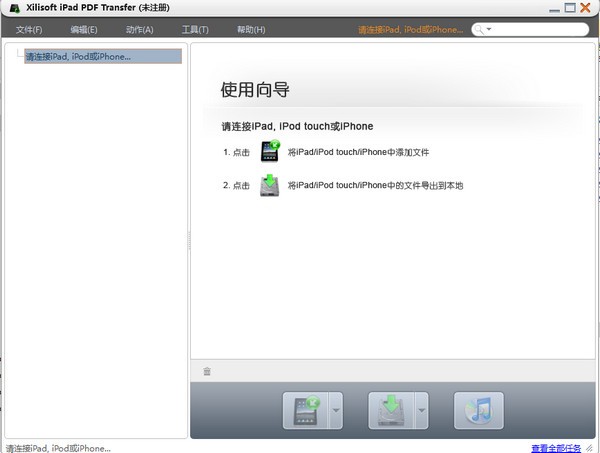This screenshot has height=453, width=600.
Task: Click the iTunes music note button
Action: click(x=479, y=410)
